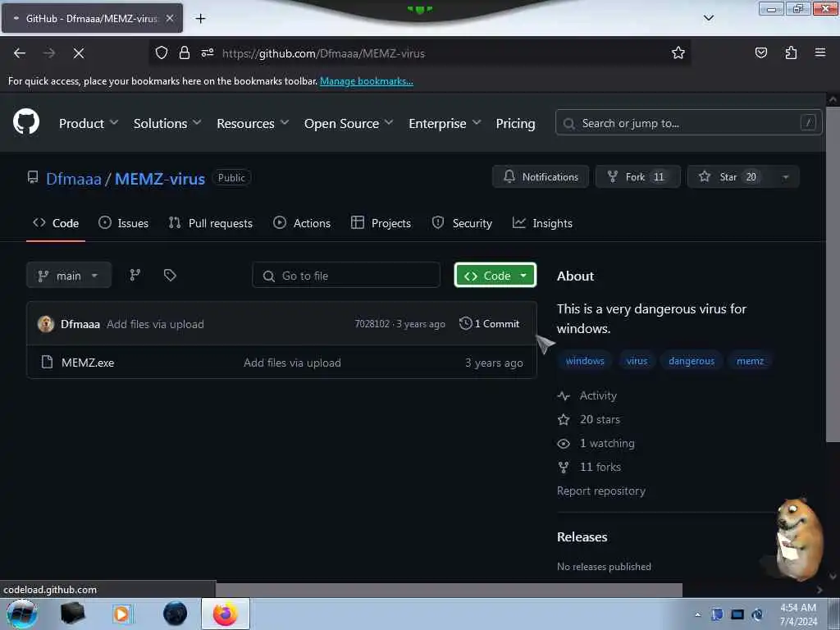Click the Notifications button
Viewport: 840px width, 630px height.
[541, 177]
